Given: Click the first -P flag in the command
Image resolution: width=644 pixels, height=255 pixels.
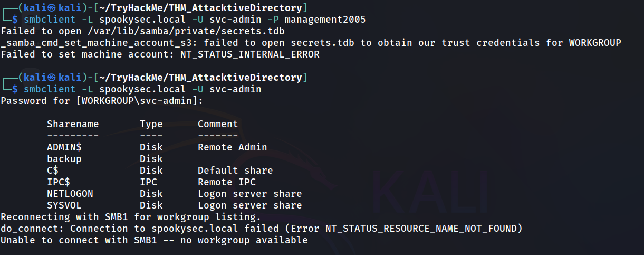Looking at the screenshot, I should (x=273, y=20).
